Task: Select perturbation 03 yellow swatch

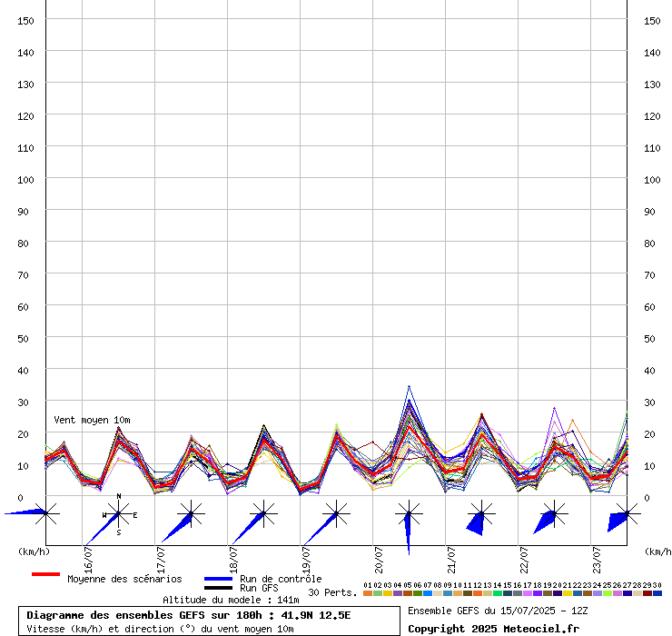Action: pos(388,593)
